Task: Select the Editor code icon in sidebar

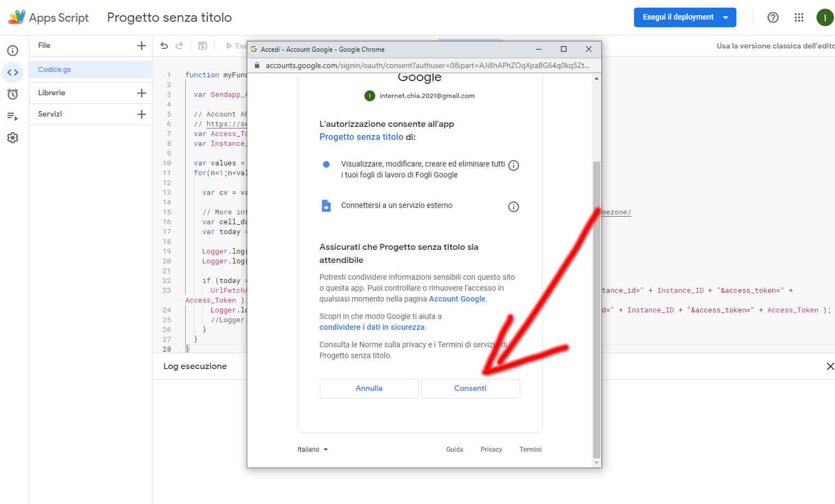Action: [13, 72]
